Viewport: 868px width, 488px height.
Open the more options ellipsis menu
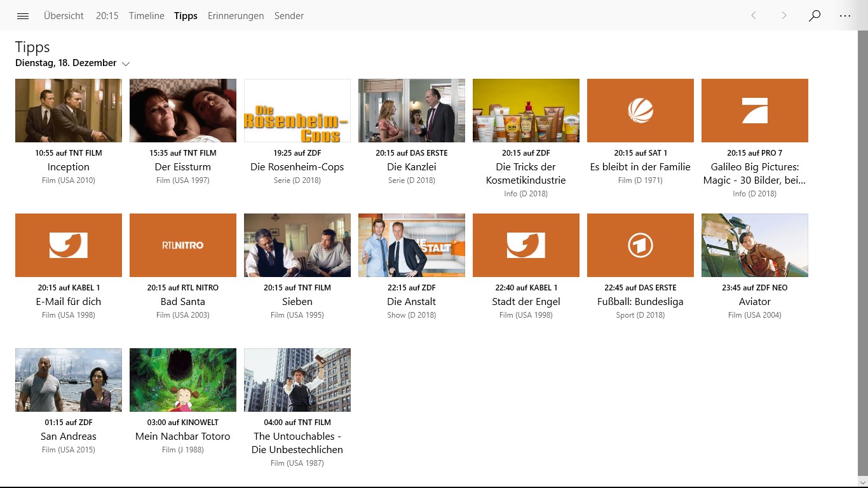coord(845,16)
